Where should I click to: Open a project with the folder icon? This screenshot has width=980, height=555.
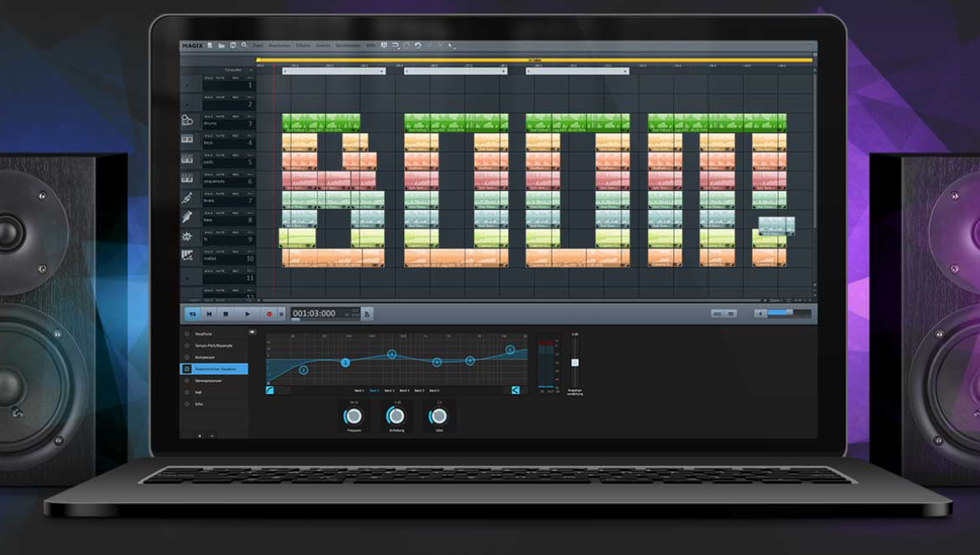[x=221, y=46]
